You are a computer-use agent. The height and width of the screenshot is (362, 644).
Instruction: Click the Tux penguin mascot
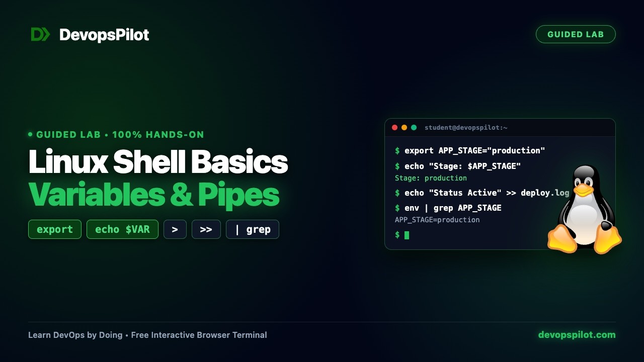[x=585, y=209]
